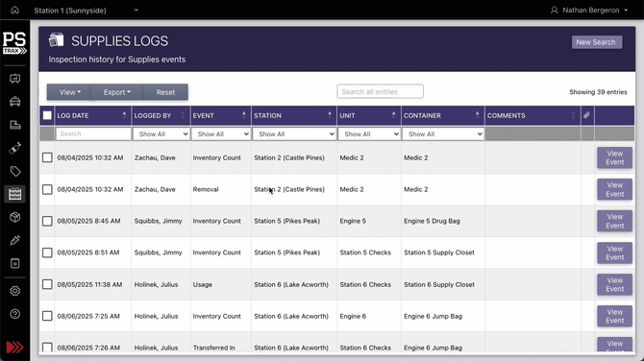Go to the home icon
The width and height of the screenshot is (644, 361).
tap(14, 10)
